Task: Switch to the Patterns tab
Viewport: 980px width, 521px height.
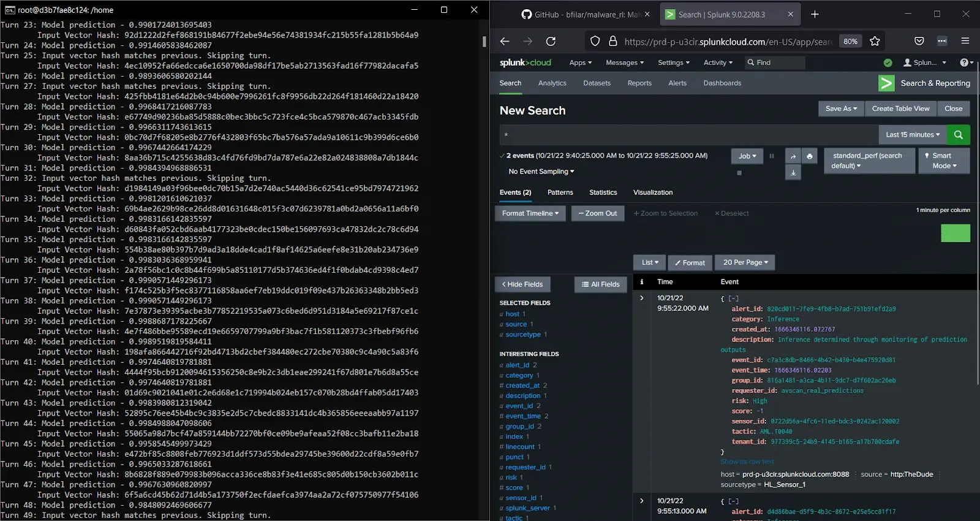Action: point(560,192)
